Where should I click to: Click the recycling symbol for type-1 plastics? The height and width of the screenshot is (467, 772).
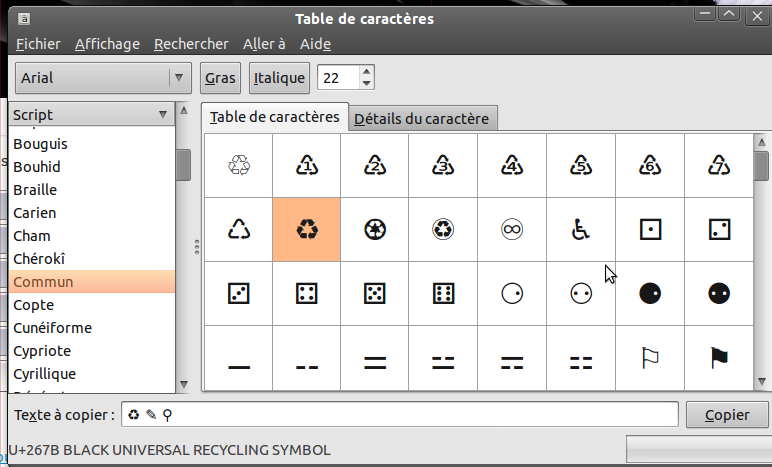(x=307, y=164)
